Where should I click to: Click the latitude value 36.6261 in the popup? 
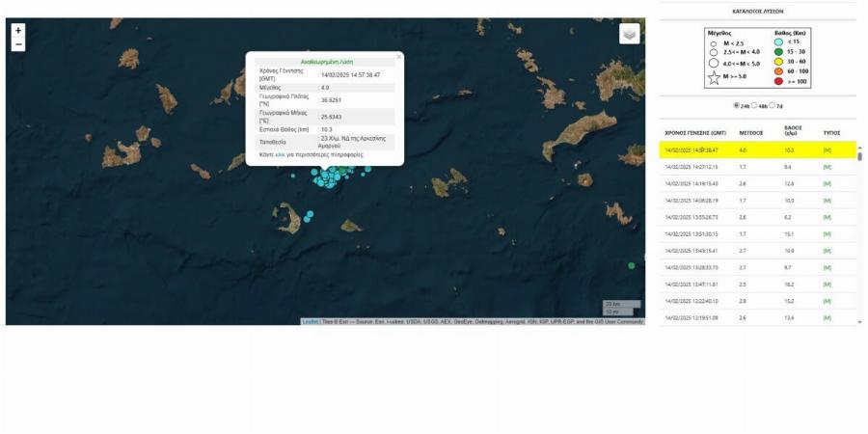tap(331, 100)
